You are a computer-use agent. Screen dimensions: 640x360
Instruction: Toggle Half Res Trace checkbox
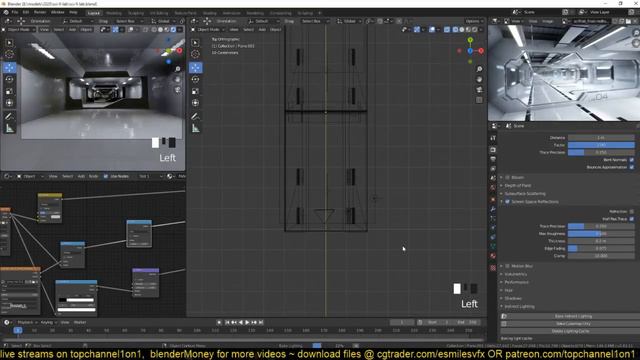coord(631,219)
